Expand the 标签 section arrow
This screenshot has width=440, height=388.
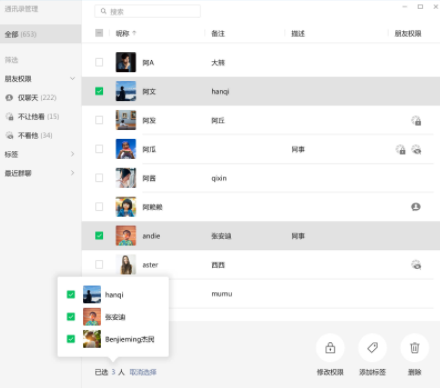(72, 154)
